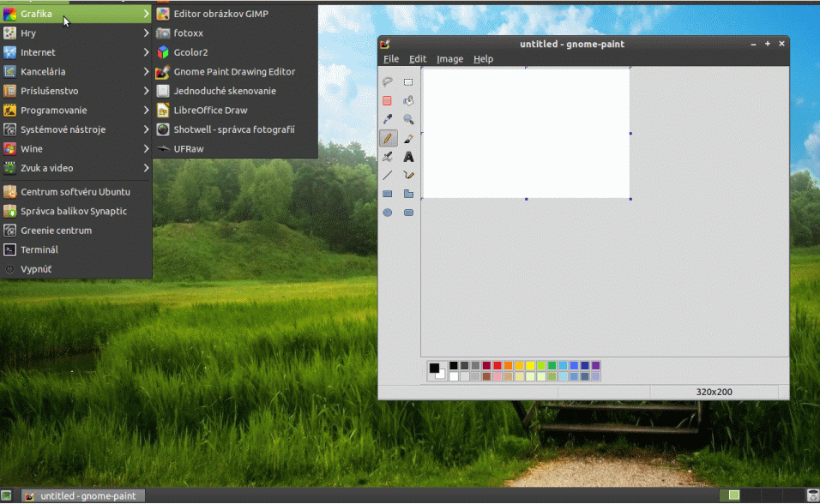Image resolution: width=820 pixels, height=504 pixels.
Task: Open Gnome Paint Drawing Editor entry
Action: (235, 72)
